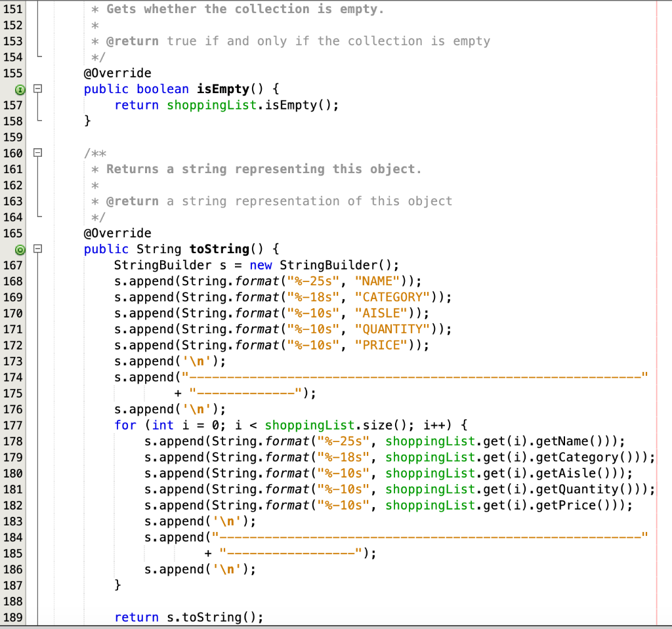Click the shoppingList variable on line 157
The width and height of the screenshot is (672, 629).
point(211,105)
